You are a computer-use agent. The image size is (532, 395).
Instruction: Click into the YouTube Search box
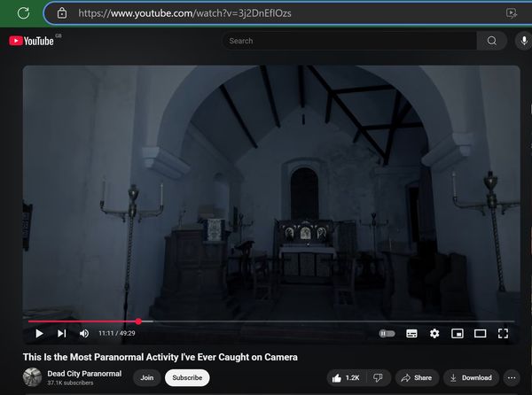(349, 41)
